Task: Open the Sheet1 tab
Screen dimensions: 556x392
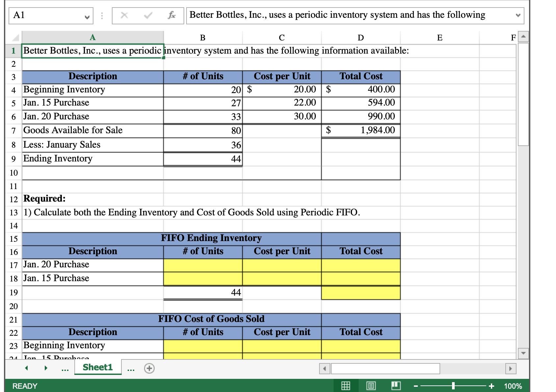Action: [98, 367]
